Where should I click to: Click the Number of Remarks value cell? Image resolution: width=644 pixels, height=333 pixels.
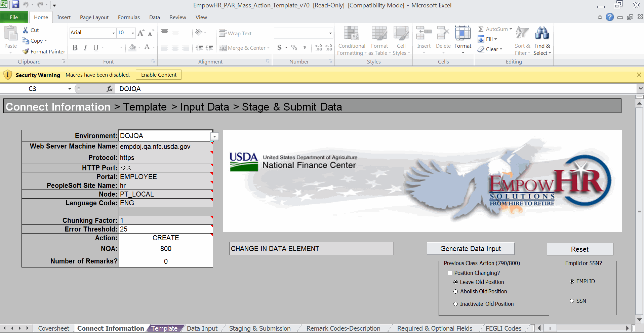coord(166,261)
